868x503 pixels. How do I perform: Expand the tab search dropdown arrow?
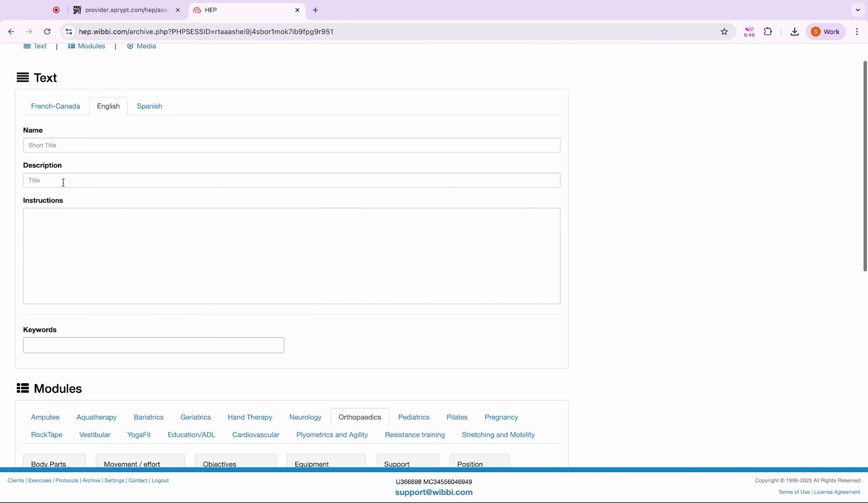coord(858,10)
